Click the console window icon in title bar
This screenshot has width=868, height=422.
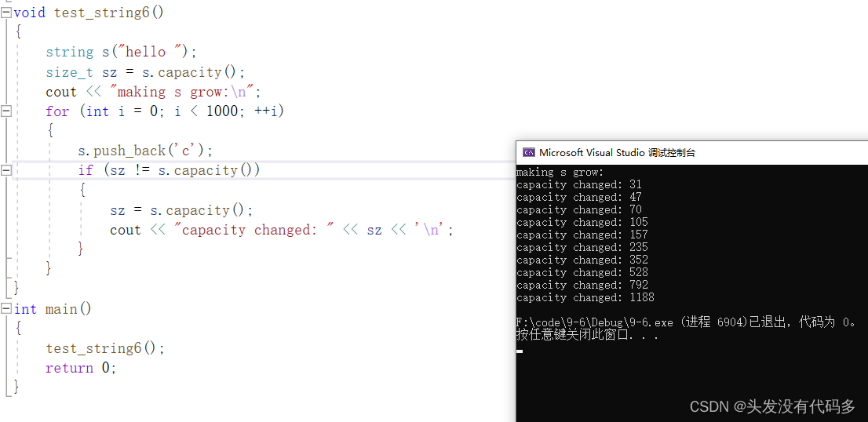coord(529,153)
